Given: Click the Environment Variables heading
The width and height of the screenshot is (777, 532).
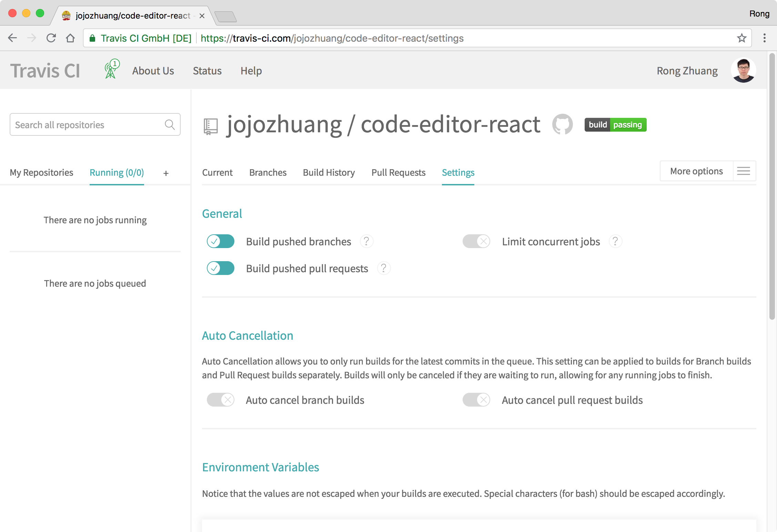Looking at the screenshot, I should [261, 467].
